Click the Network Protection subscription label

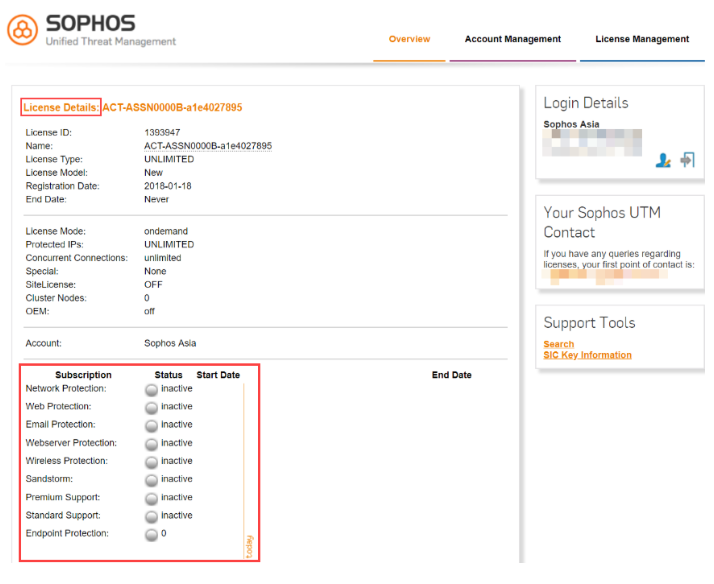coord(66,388)
